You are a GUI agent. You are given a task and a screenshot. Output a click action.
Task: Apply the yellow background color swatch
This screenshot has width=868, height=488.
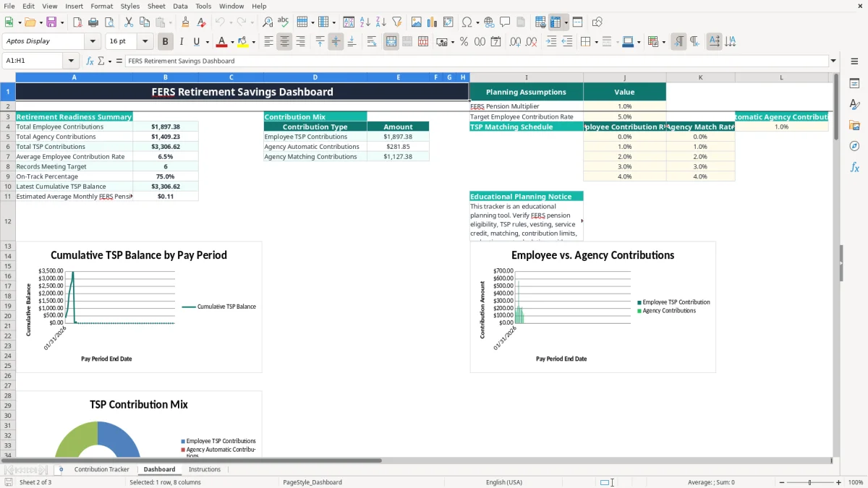click(x=243, y=42)
